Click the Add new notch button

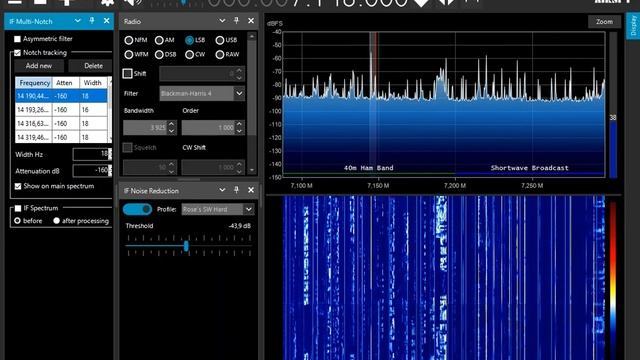click(39, 66)
